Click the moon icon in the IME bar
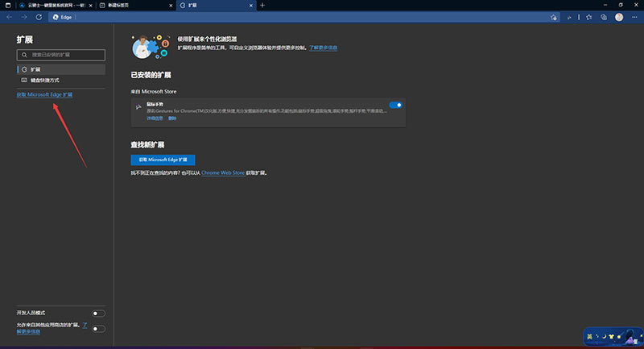Image resolution: width=644 pixels, height=349 pixels. point(605,337)
